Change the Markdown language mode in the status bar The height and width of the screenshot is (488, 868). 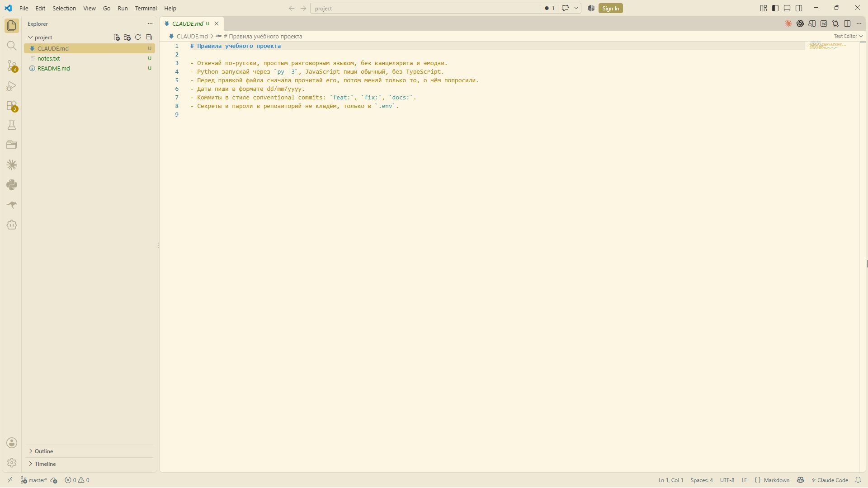(x=776, y=480)
